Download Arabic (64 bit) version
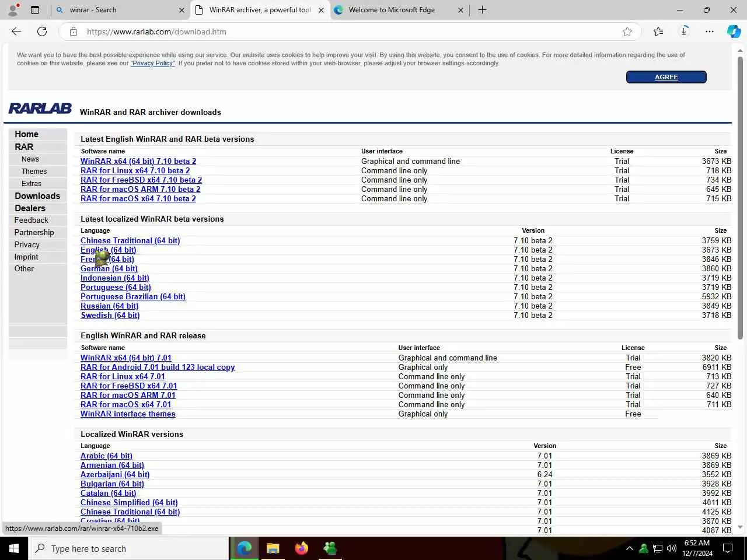The width and height of the screenshot is (747, 560). point(106,456)
